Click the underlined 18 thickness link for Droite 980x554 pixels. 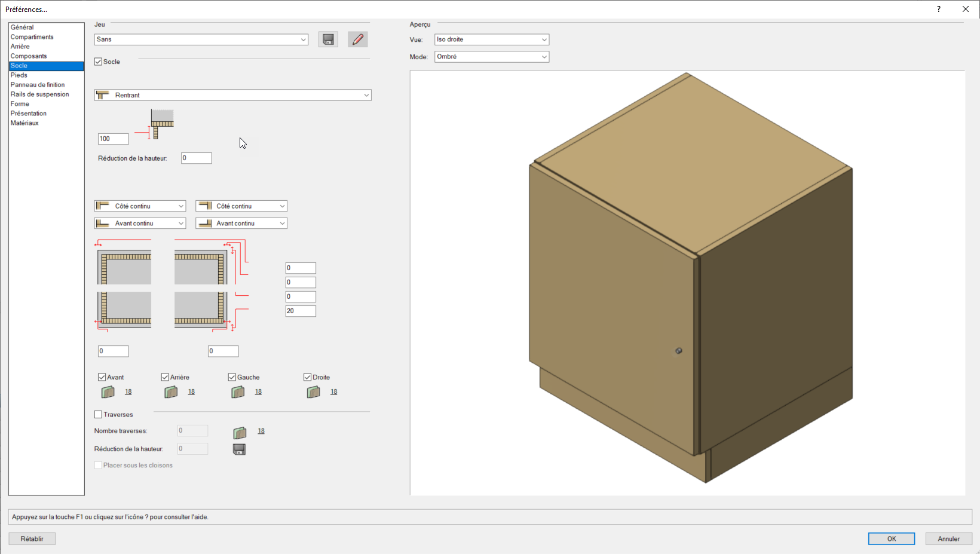point(333,391)
